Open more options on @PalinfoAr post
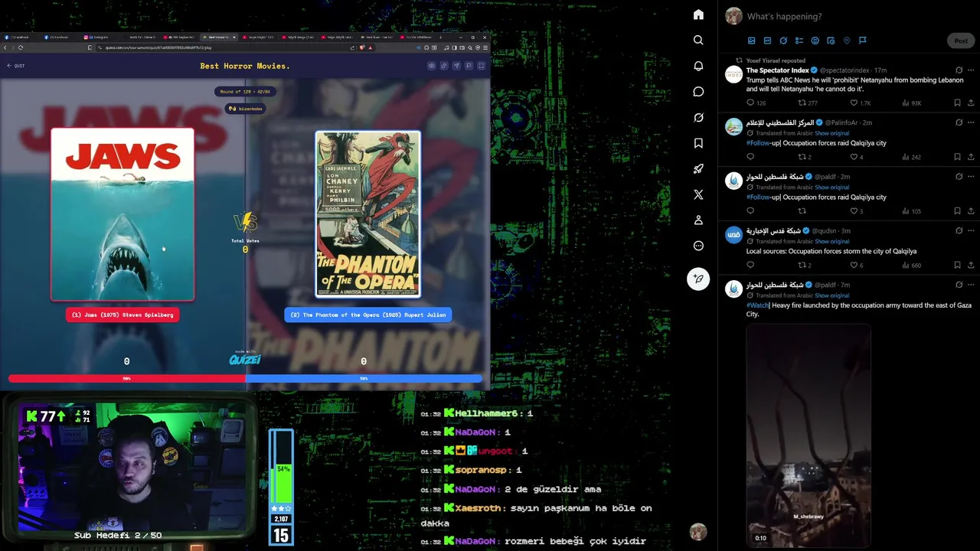This screenshot has width=980, height=551. click(972, 122)
